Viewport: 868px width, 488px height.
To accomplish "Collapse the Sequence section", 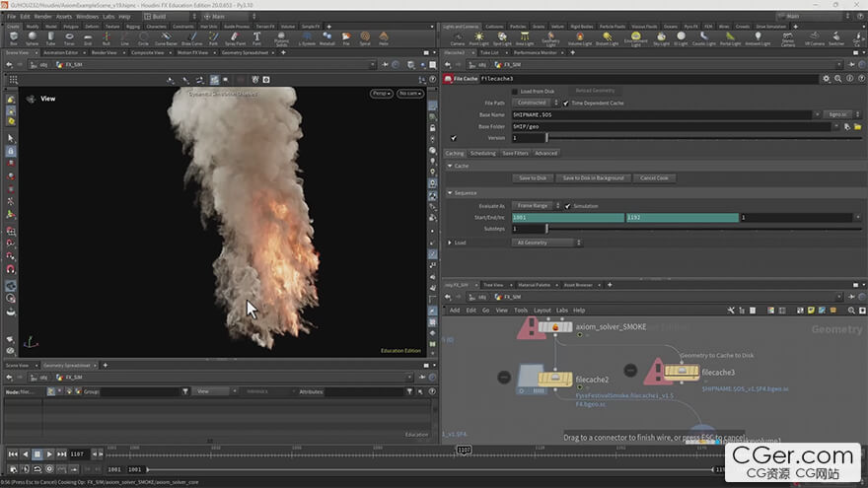I will coord(450,193).
